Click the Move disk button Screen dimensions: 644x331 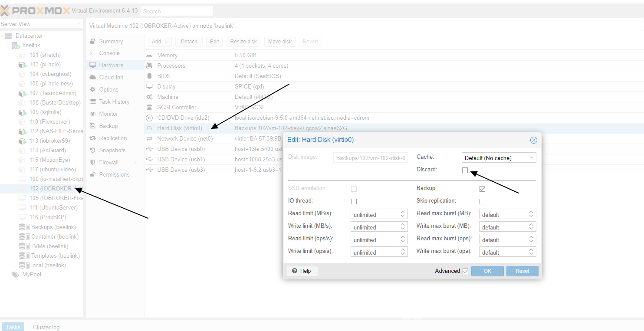coord(280,42)
